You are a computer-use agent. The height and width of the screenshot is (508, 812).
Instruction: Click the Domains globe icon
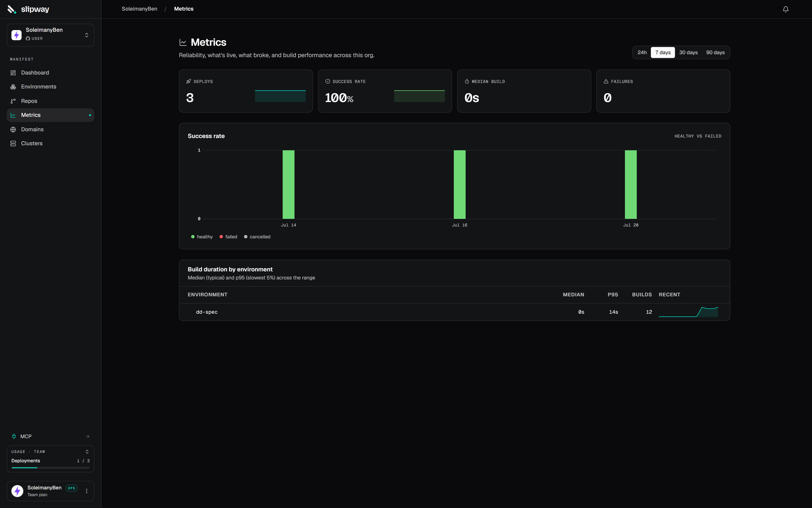tap(13, 129)
